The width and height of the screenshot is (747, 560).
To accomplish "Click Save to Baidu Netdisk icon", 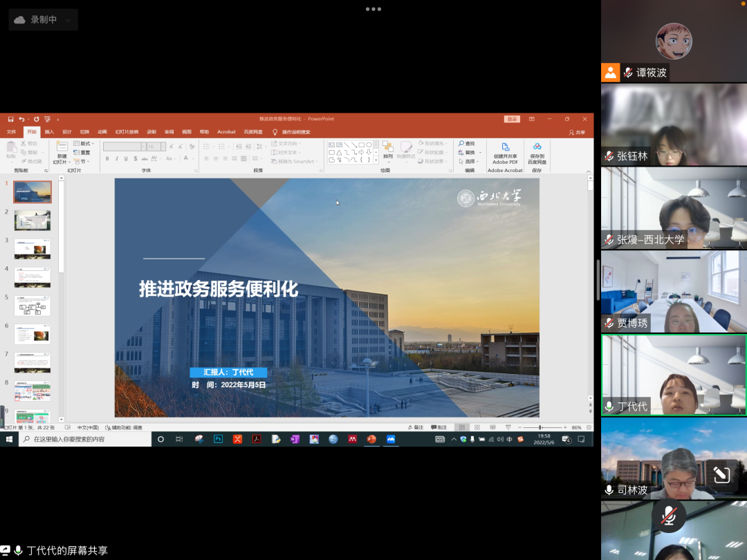I will 537,147.
